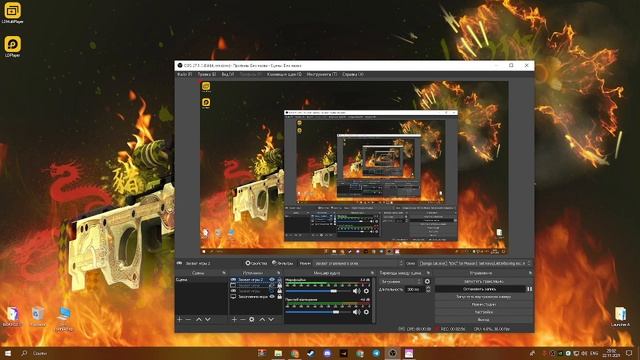Adjust Длительность stepper arrows
Viewport: 640px width, 360px height.
pos(428,289)
